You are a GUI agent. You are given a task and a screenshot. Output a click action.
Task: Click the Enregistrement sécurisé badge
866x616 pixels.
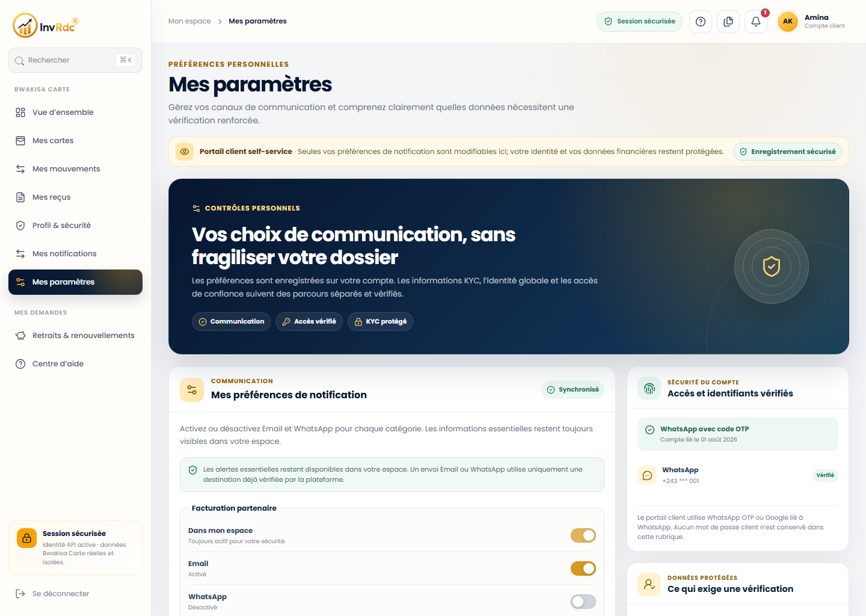787,152
